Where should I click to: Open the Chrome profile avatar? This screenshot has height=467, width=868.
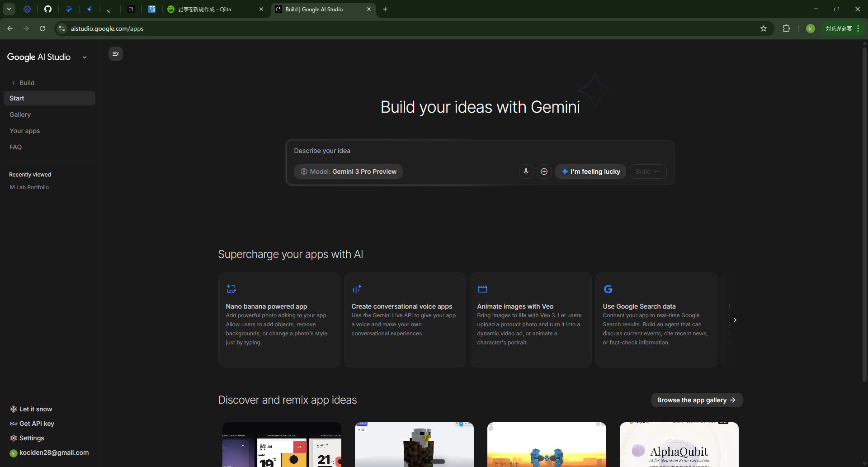(811, 29)
